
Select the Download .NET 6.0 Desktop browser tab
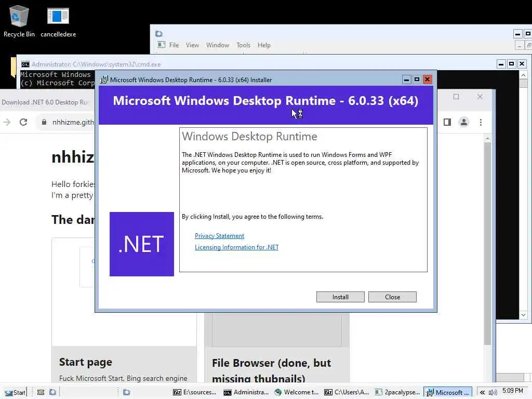(45, 102)
